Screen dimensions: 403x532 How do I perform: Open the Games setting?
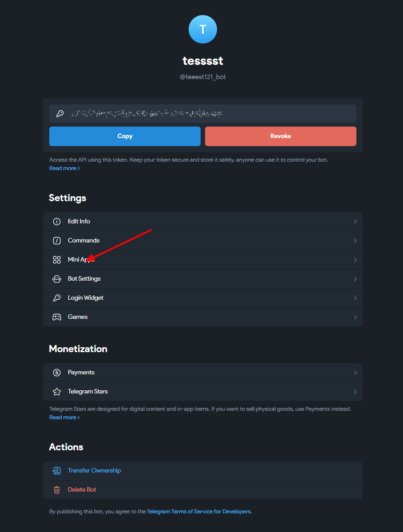pos(202,317)
